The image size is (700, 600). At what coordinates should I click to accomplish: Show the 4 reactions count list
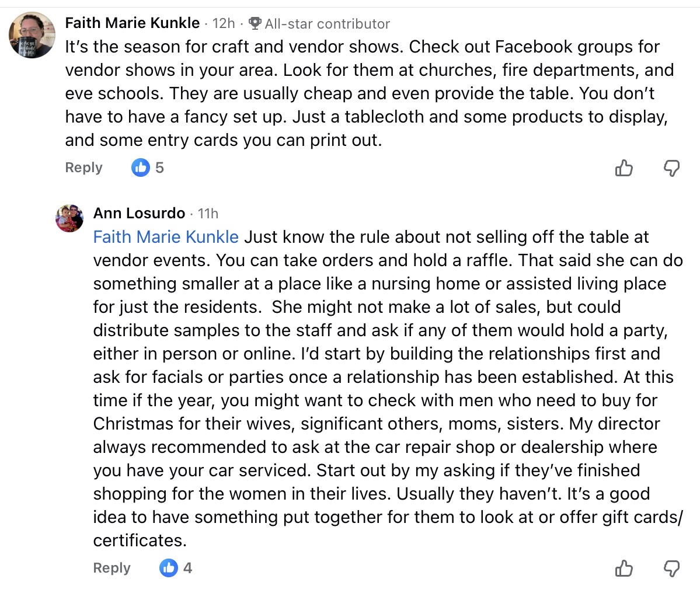(187, 568)
